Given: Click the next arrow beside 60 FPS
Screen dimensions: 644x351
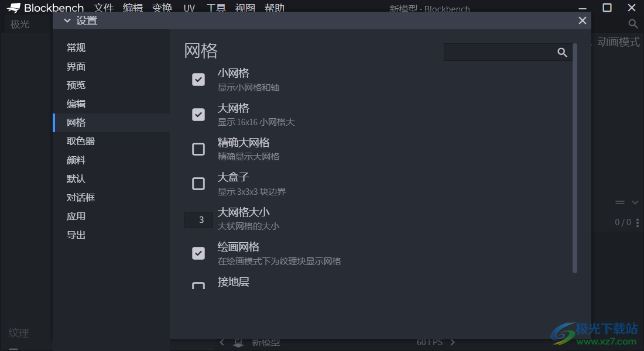Looking at the screenshot, I should coord(453,342).
